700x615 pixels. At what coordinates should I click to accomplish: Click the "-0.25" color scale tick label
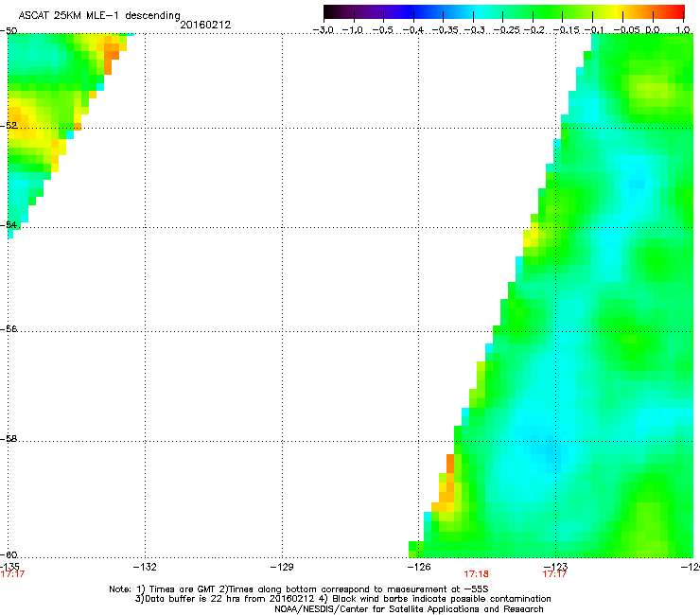tap(506, 30)
